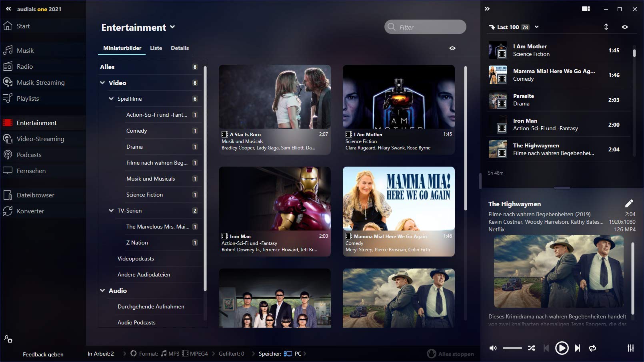Collapse the Spielfilme tree category
644x362 pixels.
(111, 99)
